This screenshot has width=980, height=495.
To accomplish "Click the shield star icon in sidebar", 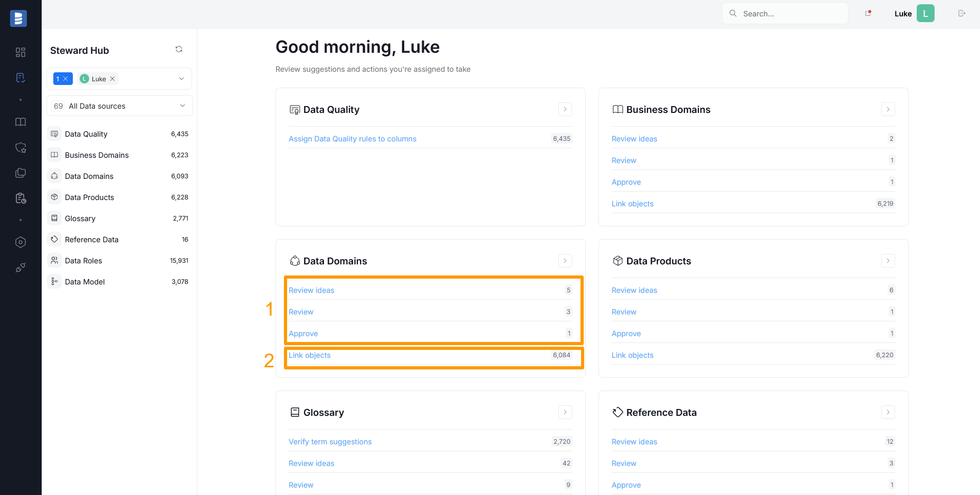I will (x=21, y=148).
